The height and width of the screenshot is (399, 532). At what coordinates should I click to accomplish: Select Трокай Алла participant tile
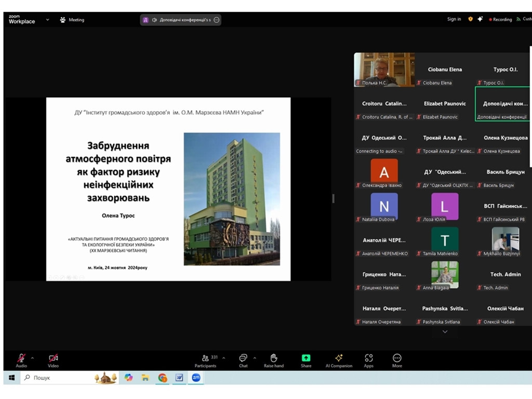[x=445, y=138]
